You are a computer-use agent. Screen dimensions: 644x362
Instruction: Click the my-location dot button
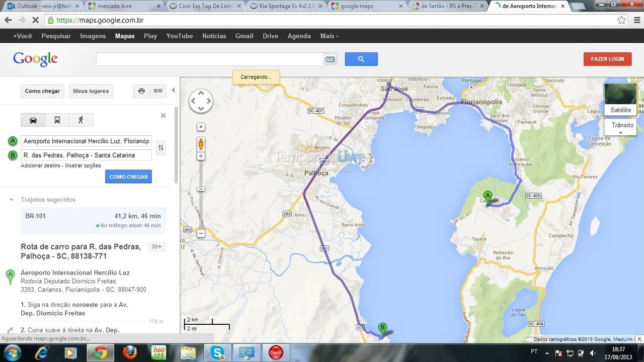coord(201,127)
